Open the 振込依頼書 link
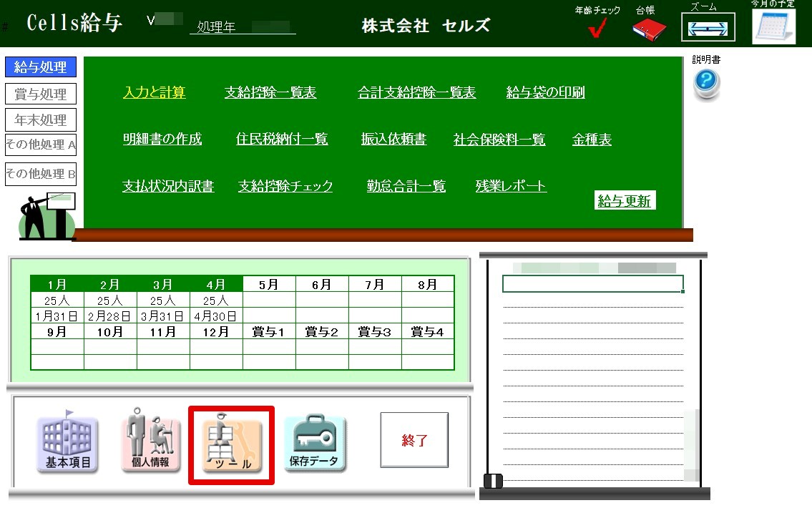 (x=393, y=140)
